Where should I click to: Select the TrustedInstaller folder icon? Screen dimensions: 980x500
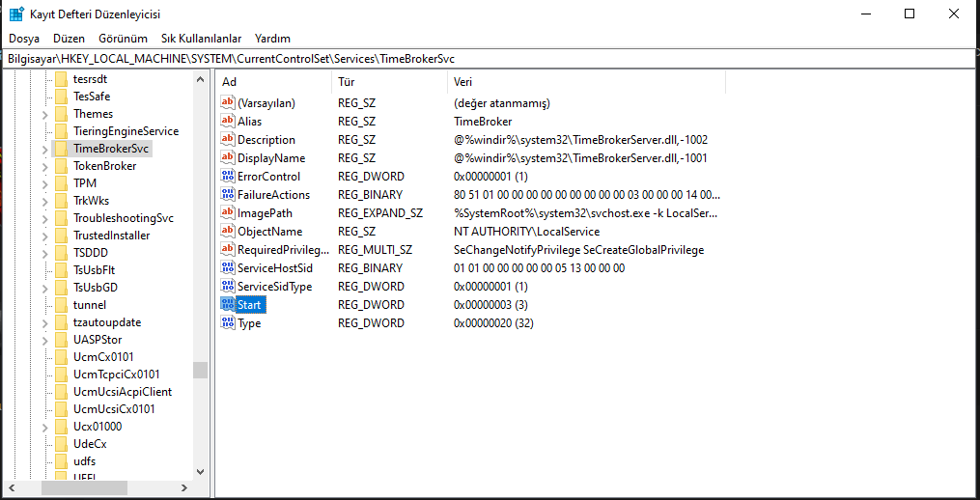pos(61,236)
